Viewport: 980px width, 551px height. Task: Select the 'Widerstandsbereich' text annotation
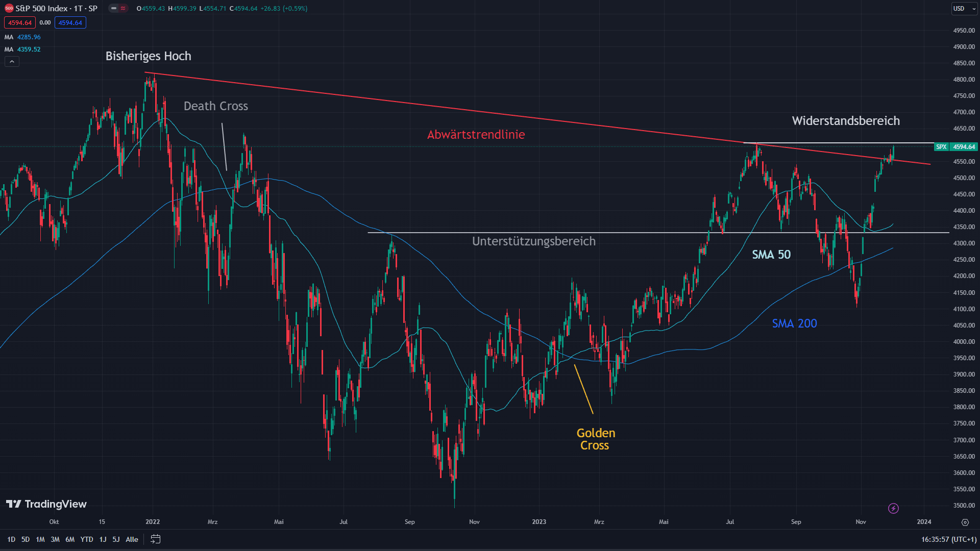(x=846, y=121)
